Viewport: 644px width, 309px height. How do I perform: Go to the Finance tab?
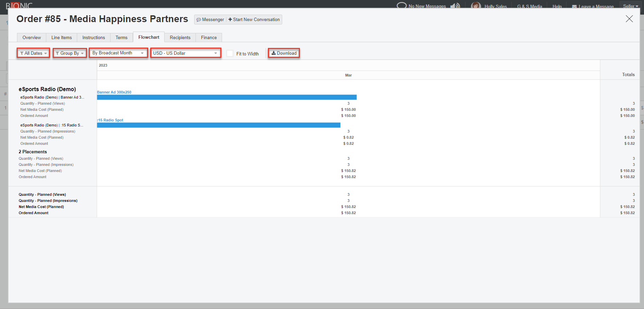coord(209,37)
